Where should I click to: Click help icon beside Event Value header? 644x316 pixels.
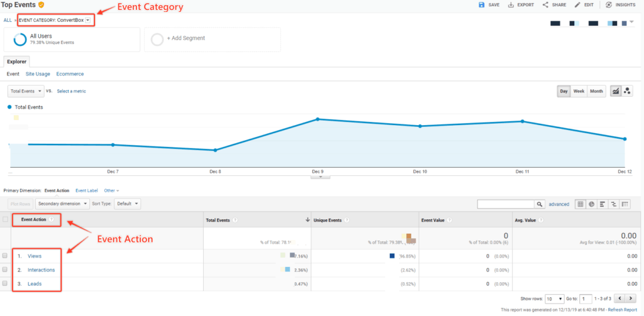450,221
